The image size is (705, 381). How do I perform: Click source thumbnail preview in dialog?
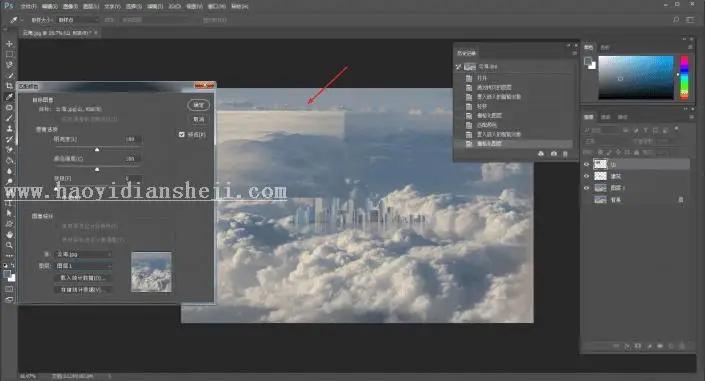pos(151,272)
